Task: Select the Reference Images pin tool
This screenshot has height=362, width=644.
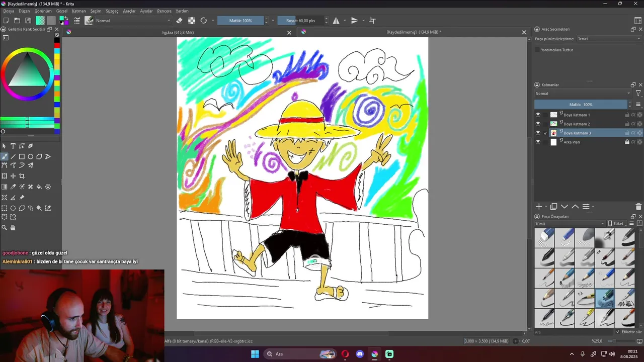Action: [22, 198]
